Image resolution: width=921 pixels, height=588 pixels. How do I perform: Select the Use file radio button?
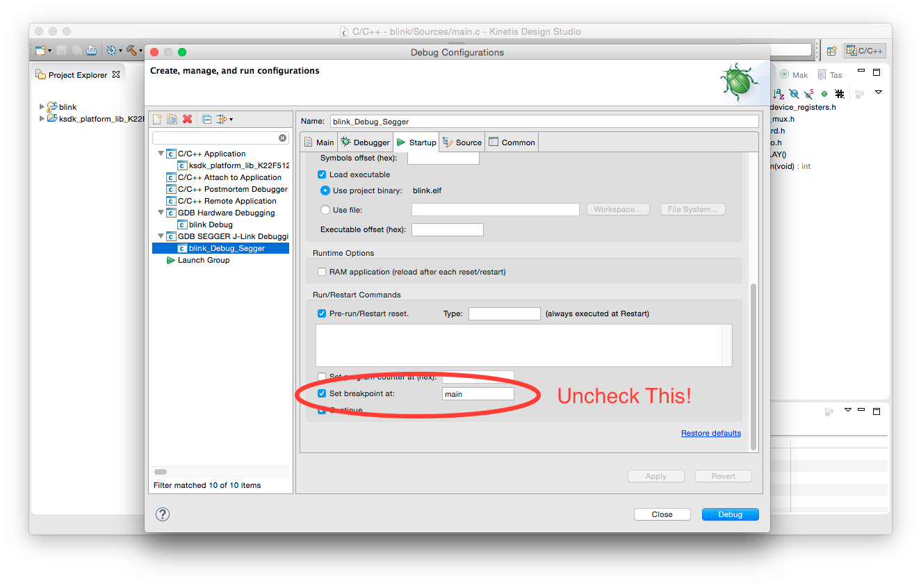[325, 210]
